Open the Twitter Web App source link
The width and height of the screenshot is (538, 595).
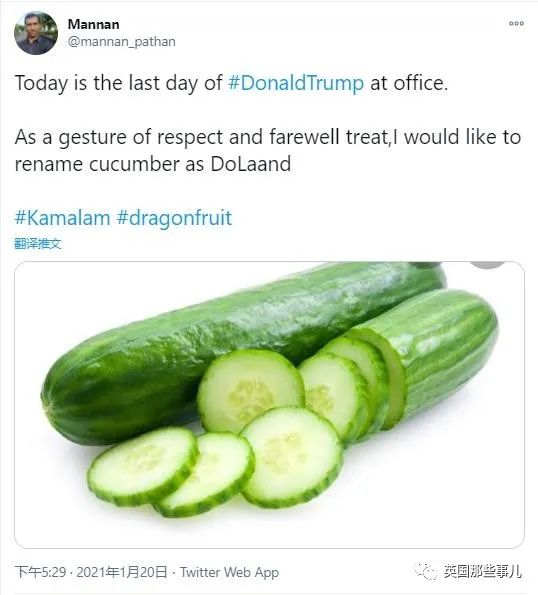tap(229, 572)
